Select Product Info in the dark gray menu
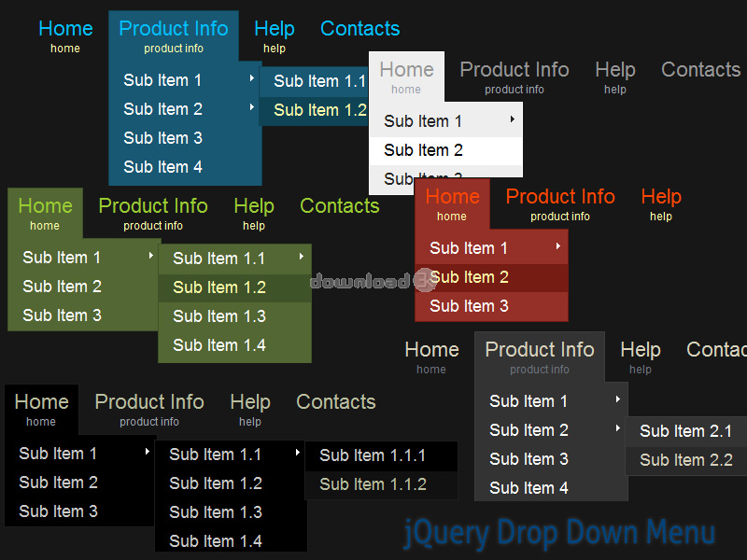This screenshot has height=560, width=747. pyautogui.click(x=540, y=357)
